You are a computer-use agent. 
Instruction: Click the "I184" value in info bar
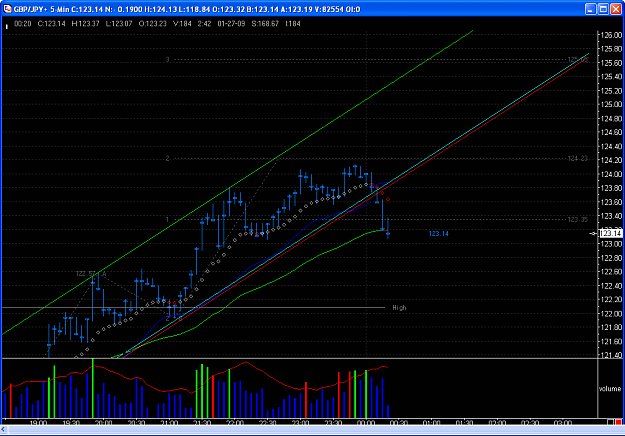click(293, 24)
